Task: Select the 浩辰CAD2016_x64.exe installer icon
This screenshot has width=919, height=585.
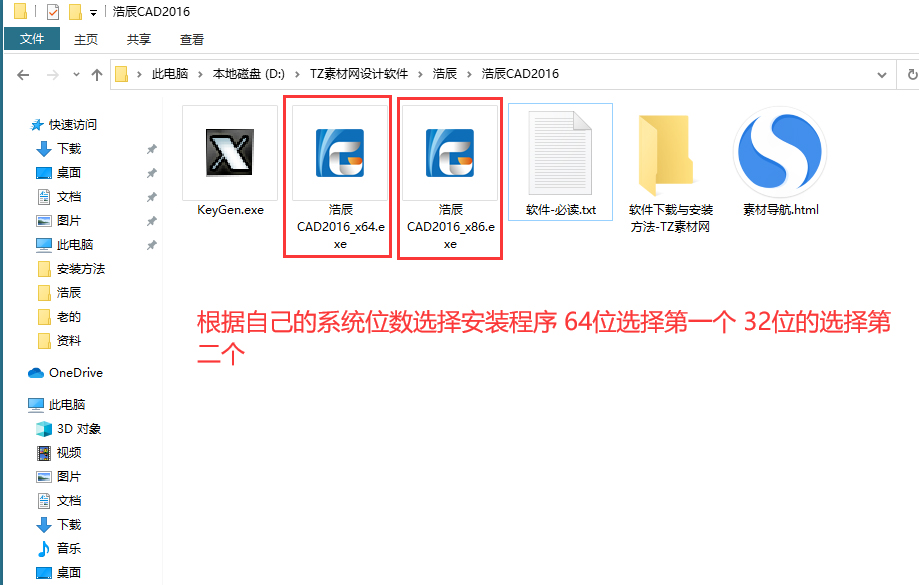Action: pyautogui.click(x=340, y=153)
